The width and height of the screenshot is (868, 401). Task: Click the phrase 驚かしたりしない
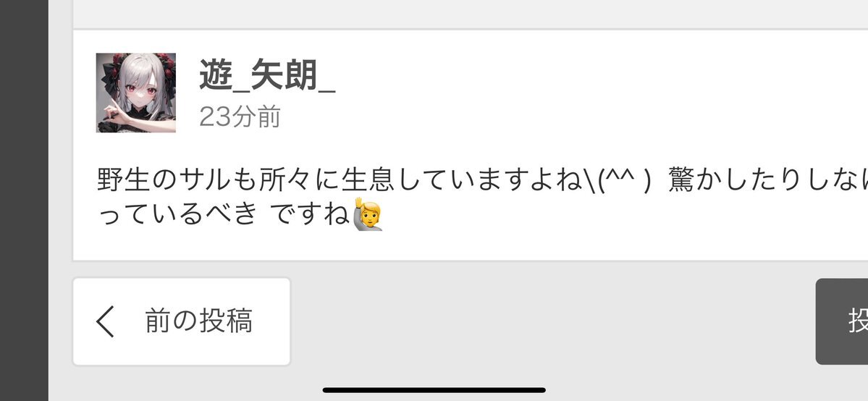pyautogui.click(x=768, y=180)
